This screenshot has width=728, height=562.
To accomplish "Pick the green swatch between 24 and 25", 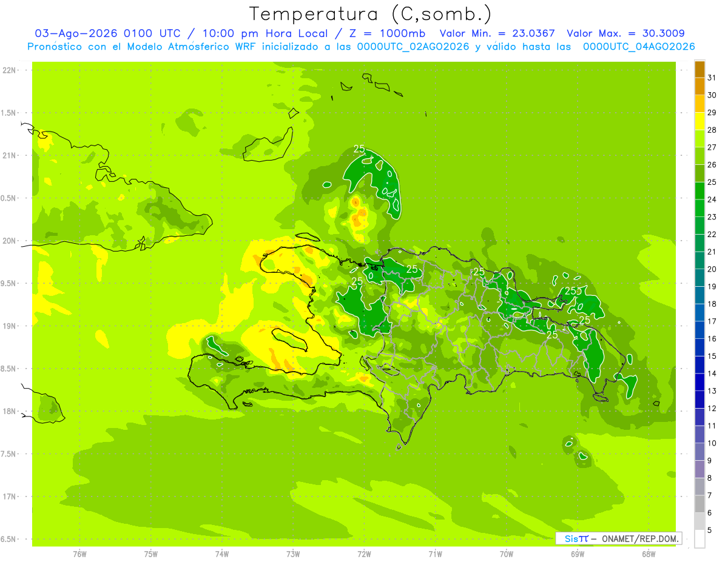I will click(x=699, y=191).
